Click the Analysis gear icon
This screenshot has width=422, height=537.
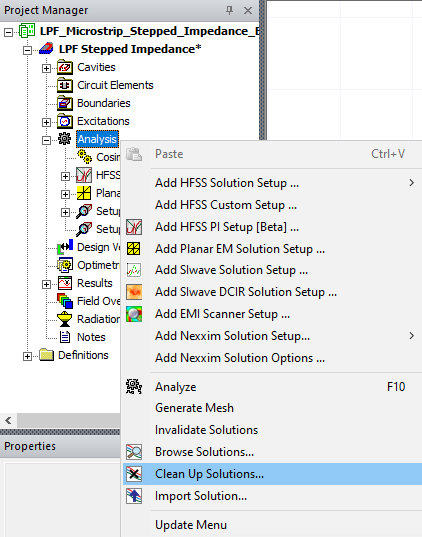[x=64, y=139]
